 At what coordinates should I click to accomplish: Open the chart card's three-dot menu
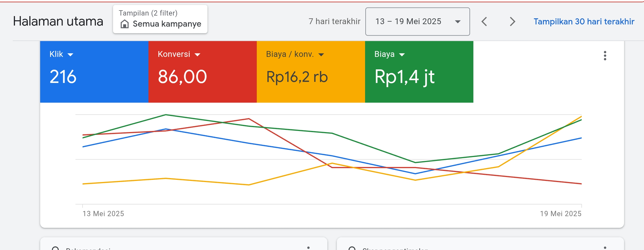605,55
